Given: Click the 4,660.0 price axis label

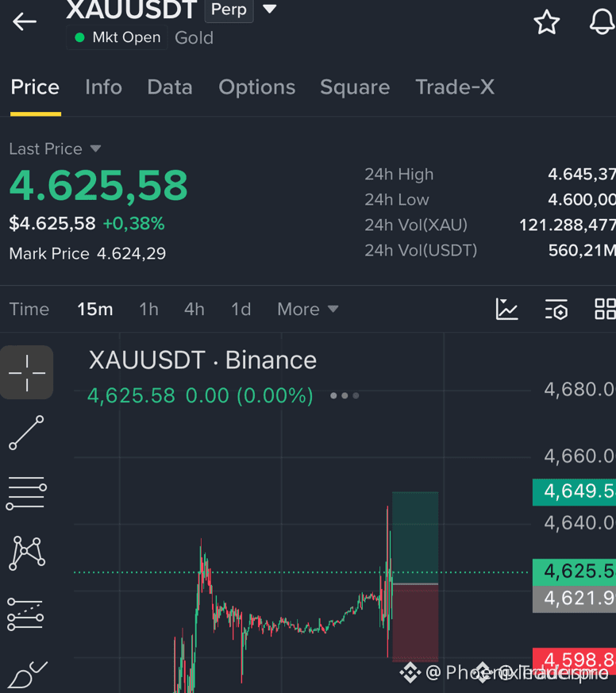Looking at the screenshot, I should 579,456.
